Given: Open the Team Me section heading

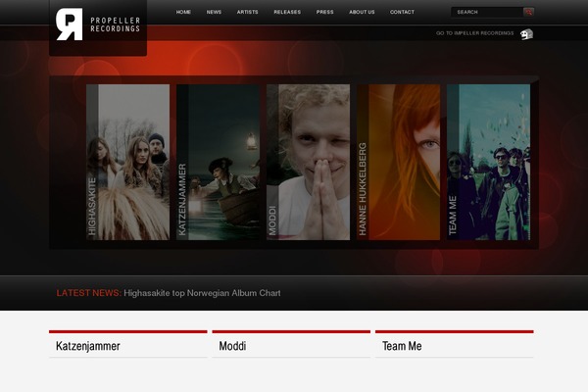Looking at the screenshot, I should coord(402,346).
